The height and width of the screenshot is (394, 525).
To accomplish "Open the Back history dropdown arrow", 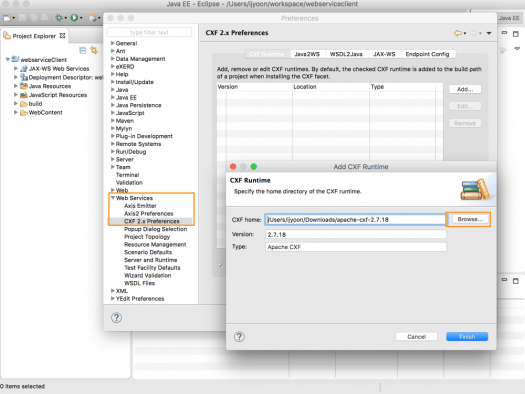I will [x=465, y=33].
